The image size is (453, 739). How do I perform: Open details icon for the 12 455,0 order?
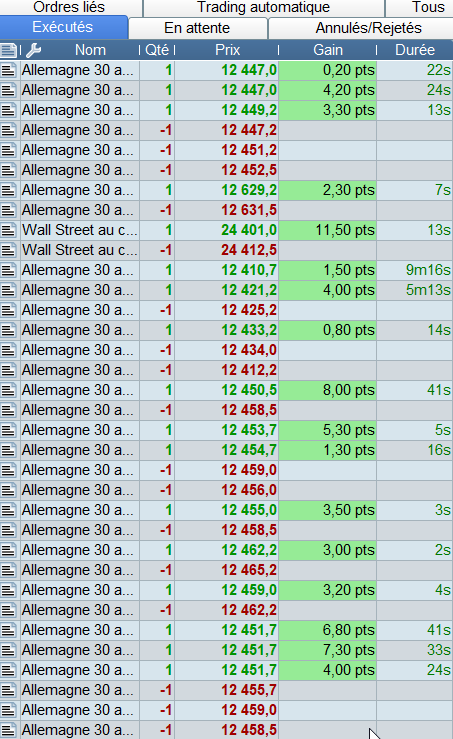tap(8, 510)
